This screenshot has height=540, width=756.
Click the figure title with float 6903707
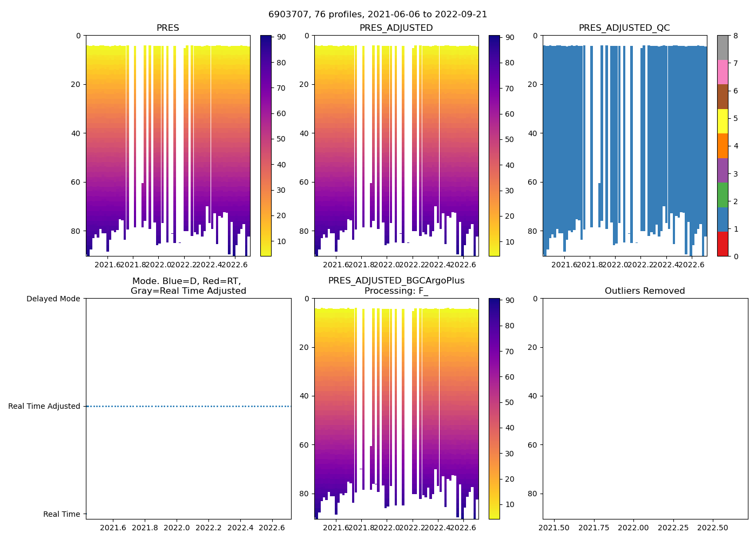[377, 15]
